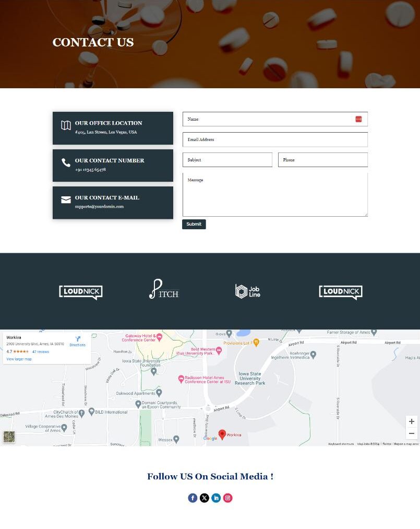The width and height of the screenshot is (420, 529).
Task: Open the X (Twitter) social icon
Action: (x=205, y=498)
